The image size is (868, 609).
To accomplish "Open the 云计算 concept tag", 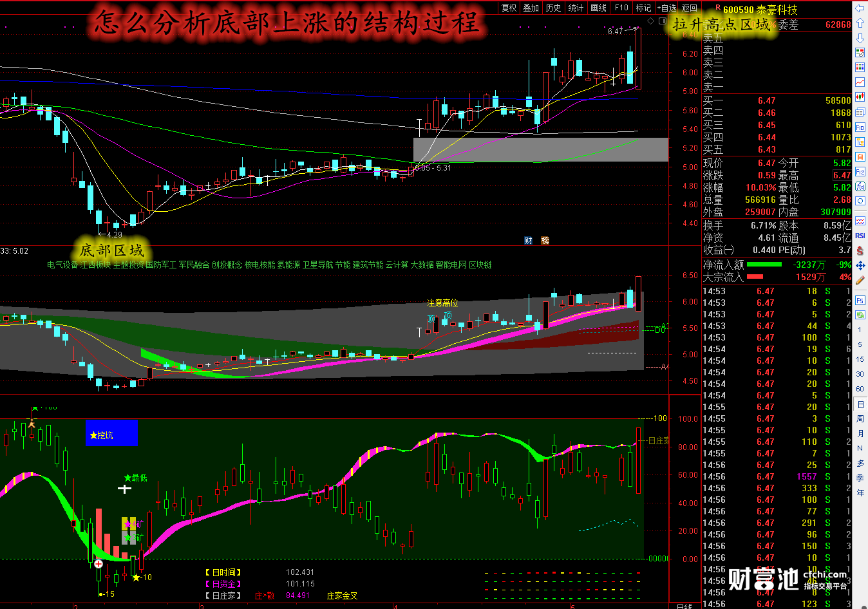I will point(397,265).
